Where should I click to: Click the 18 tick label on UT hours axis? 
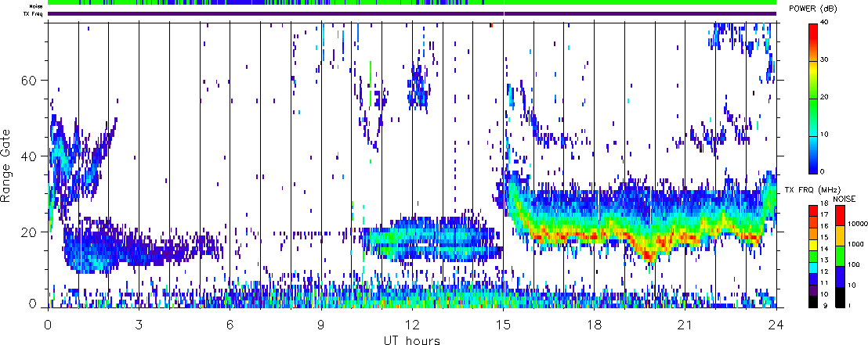[x=594, y=323]
